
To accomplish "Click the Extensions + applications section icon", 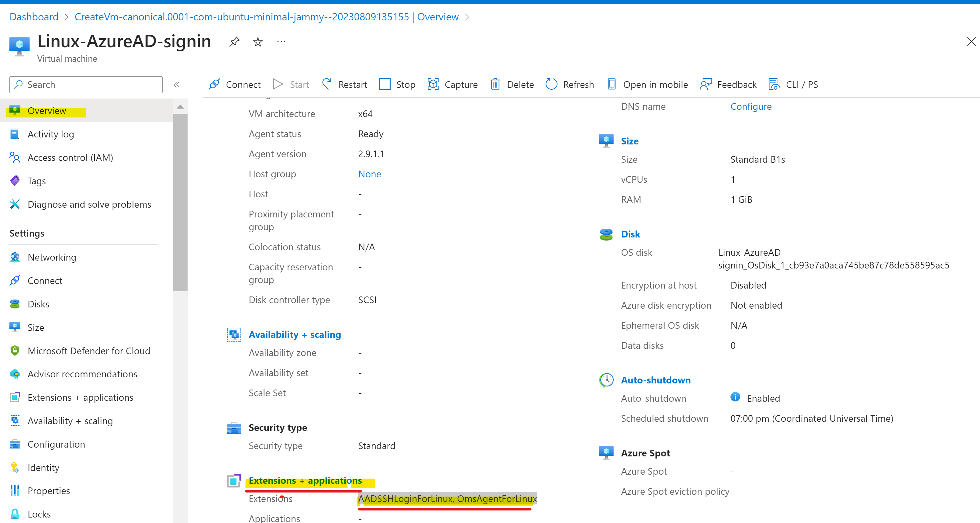I will click(234, 481).
